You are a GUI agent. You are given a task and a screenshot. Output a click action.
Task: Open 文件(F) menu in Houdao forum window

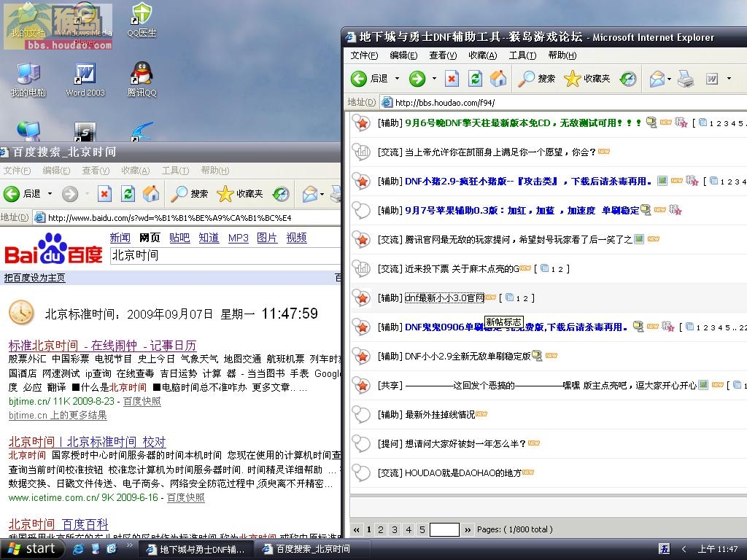(x=364, y=55)
